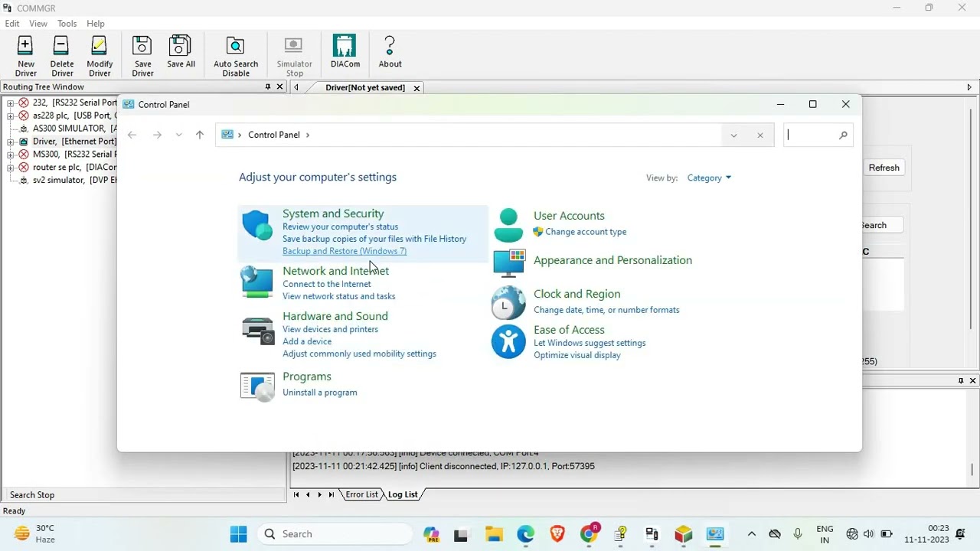Click the New Driver toolbar icon
The image size is (980, 551).
25,55
